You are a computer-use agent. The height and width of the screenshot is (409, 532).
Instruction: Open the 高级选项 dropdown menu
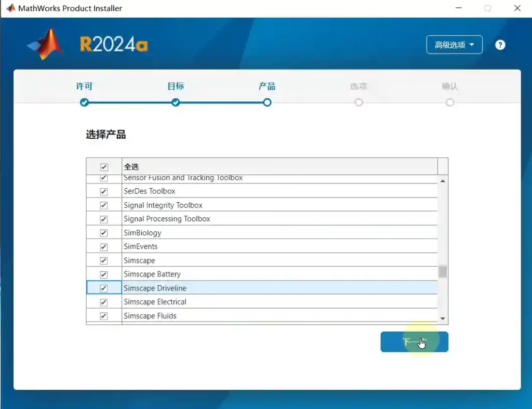pyautogui.click(x=454, y=45)
